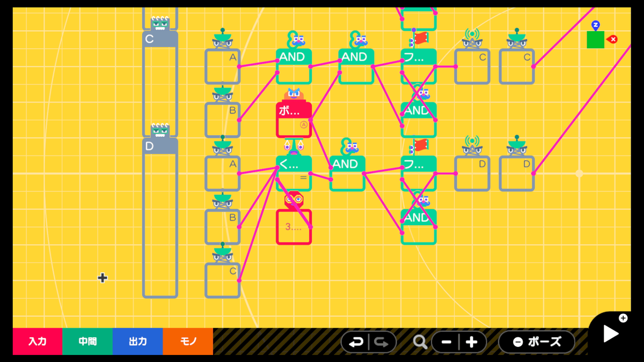The image size is (644, 362).
Task: Select the AND Nodon right of comparison Nodon
Action: point(347,173)
